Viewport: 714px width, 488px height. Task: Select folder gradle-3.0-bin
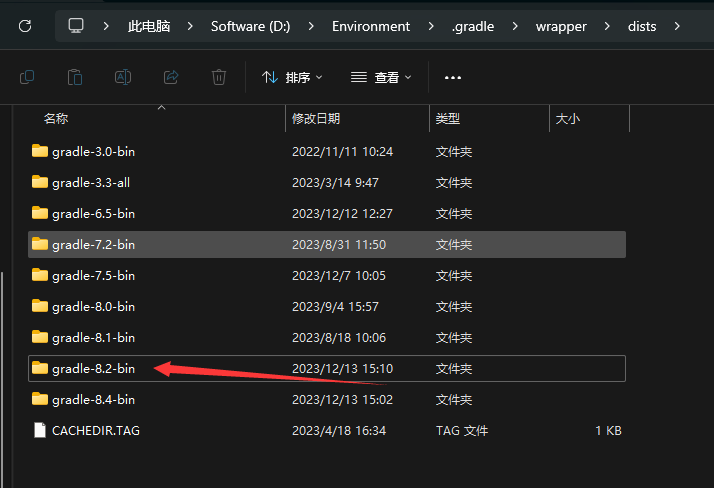[x=326, y=152]
